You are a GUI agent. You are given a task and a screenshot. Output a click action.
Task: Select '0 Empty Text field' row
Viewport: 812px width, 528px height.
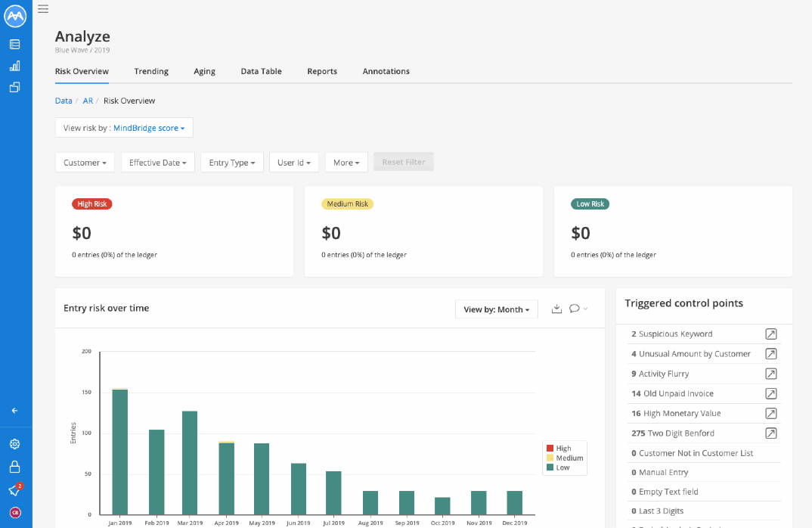704,492
